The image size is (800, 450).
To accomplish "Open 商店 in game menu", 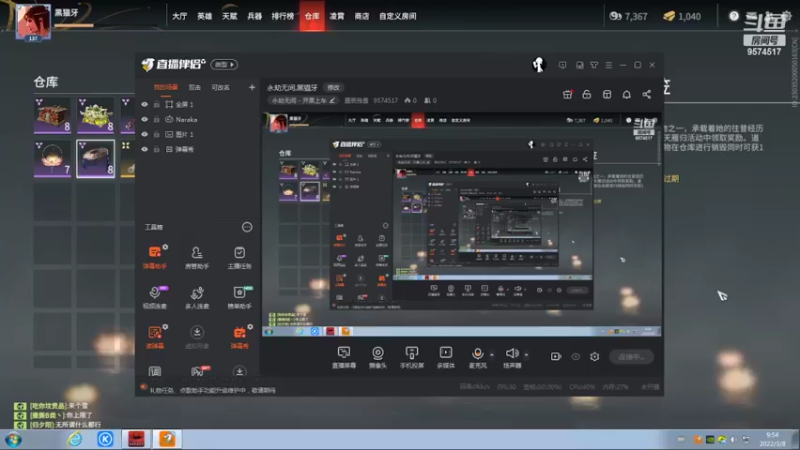I will 362,16.
